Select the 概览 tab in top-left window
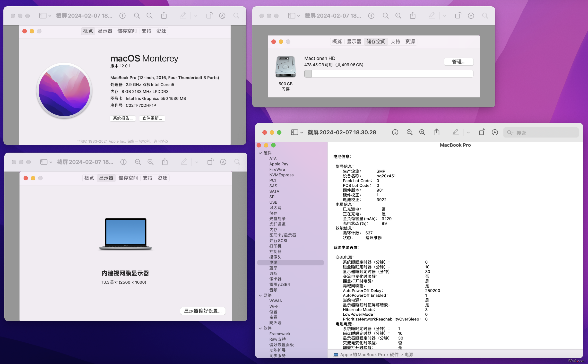This screenshot has width=588, height=364. [88, 31]
